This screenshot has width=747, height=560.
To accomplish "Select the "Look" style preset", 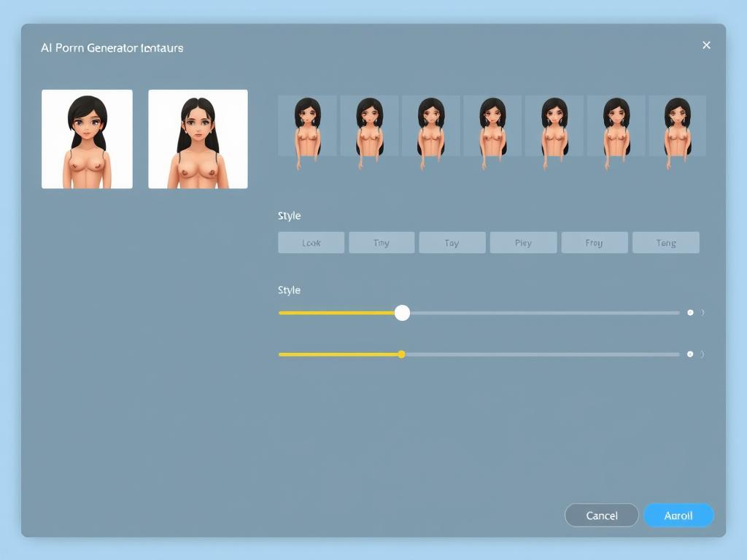I will [311, 242].
